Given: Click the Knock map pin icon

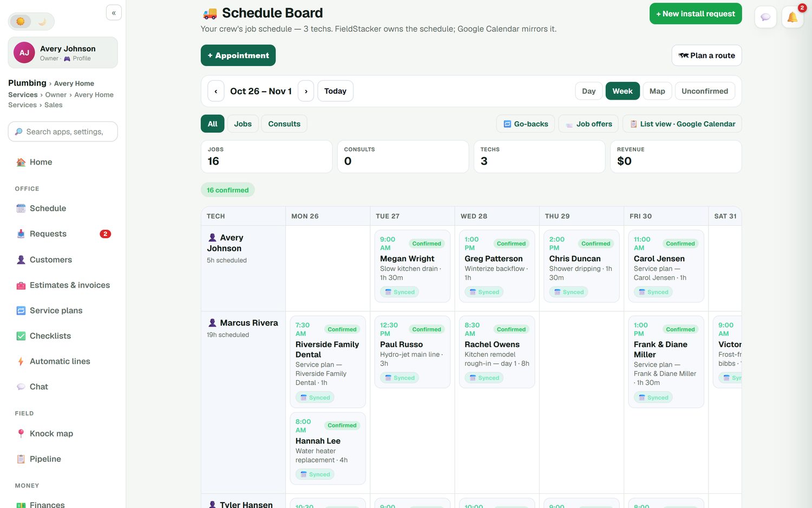Looking at the screenshot, I should coord(21,434).
